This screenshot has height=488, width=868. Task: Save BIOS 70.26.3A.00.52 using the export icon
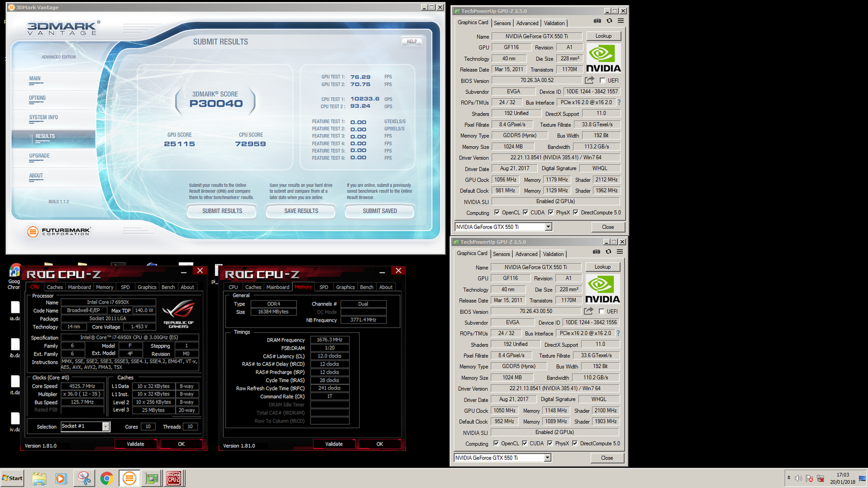click(x=589, y=80)
